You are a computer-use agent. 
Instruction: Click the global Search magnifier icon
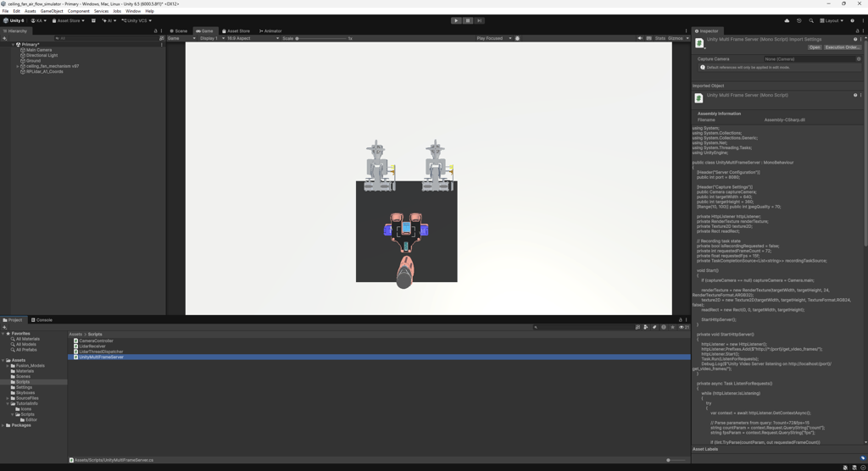click(x=811, y=20)
